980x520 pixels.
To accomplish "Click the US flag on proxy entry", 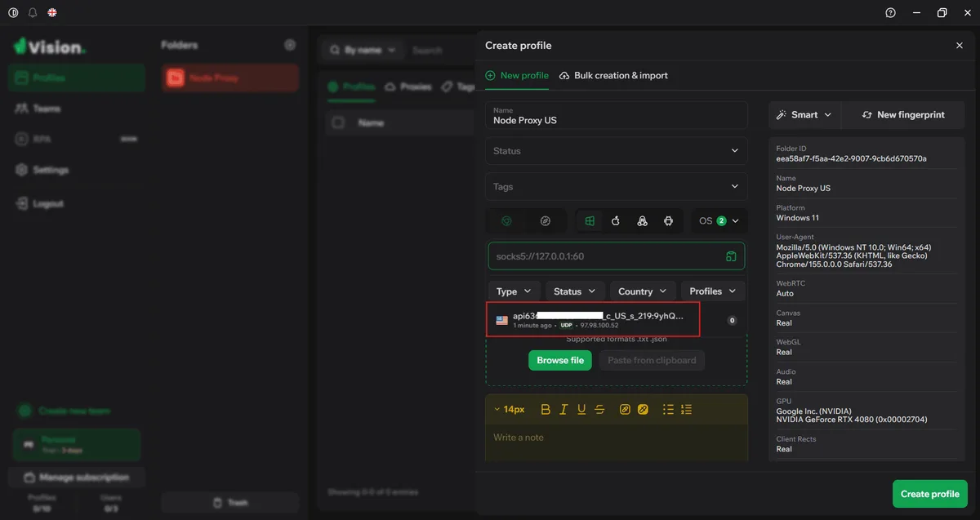I will tap(501, 320).
